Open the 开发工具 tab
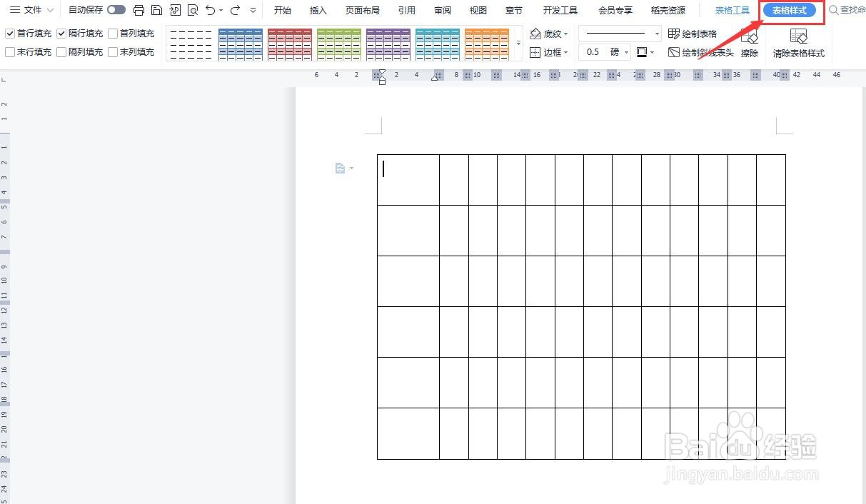The image size is (866, 504). pyautogui.click(x=560, y=10)
